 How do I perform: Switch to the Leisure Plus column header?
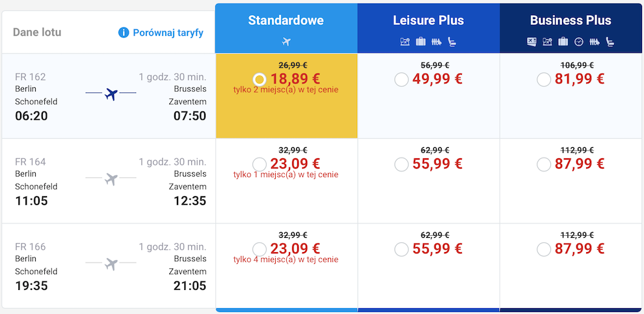429,29
